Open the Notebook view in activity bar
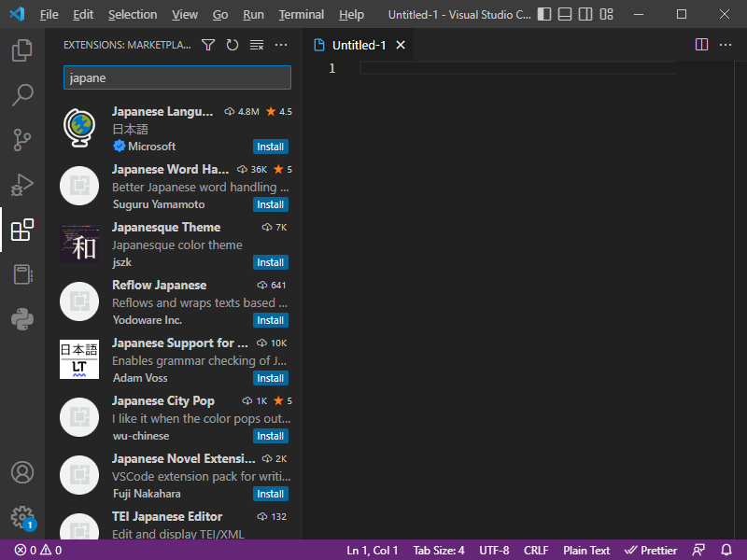747x560 pixels. coord(21,274)
